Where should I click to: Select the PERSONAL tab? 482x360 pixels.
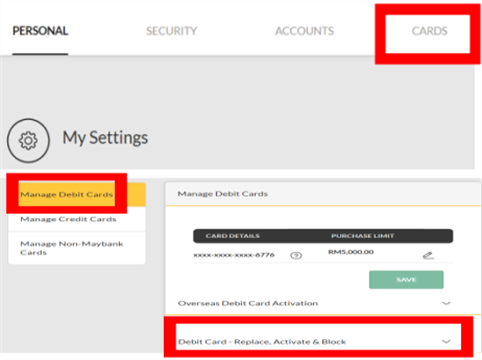40,31
